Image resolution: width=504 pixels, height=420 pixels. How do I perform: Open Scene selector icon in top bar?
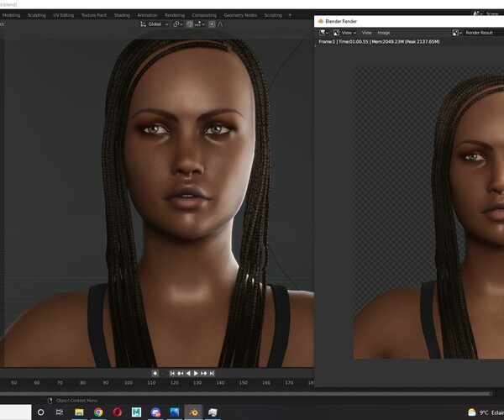(x=477, y=13)
